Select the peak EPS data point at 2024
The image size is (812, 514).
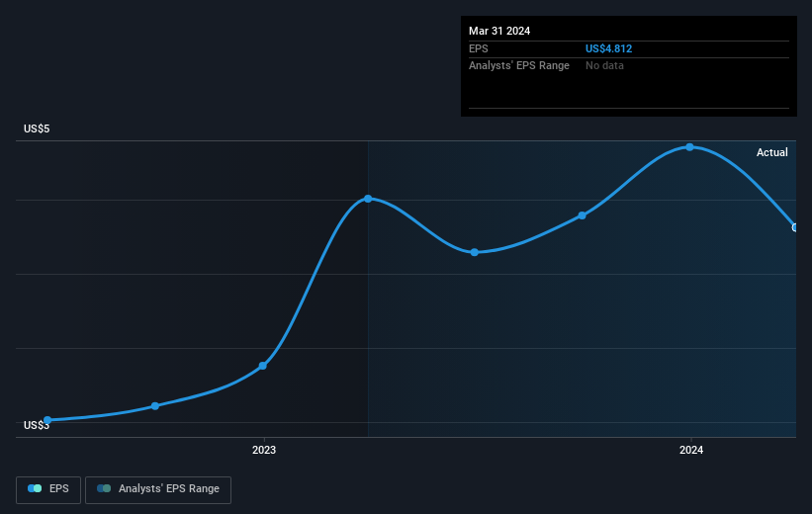click(689, 147)
